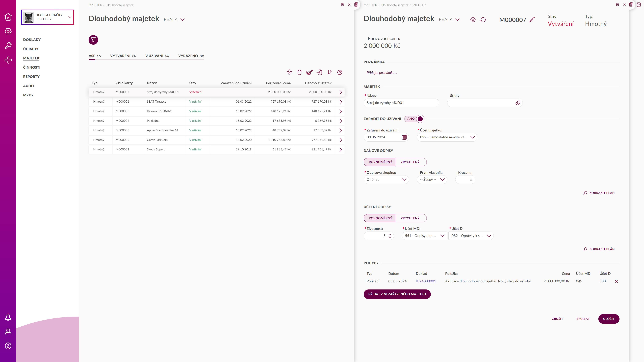The image size is (644, 362).
Task: Click Přidejte poznámku note field
Action: pos(382,73)
